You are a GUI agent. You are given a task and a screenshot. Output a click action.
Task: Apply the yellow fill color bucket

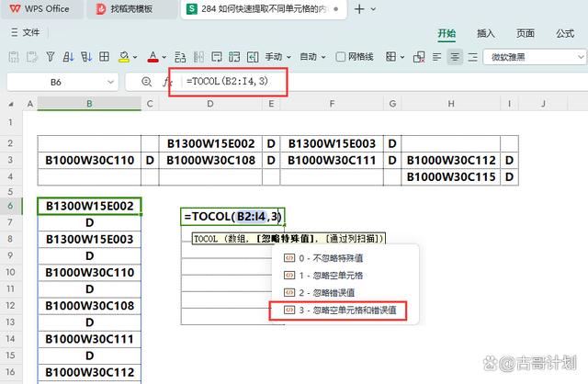coord(124,57)
